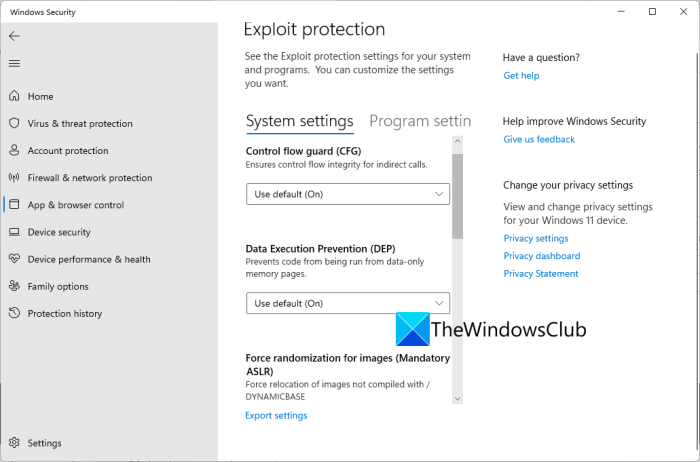The image size is (700, 462).
Task: Click the Privacy dashboard link
Action: tap(541, 256)
